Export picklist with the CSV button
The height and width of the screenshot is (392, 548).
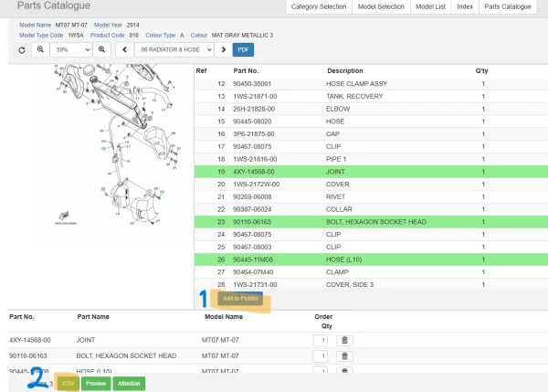point(67,384)
